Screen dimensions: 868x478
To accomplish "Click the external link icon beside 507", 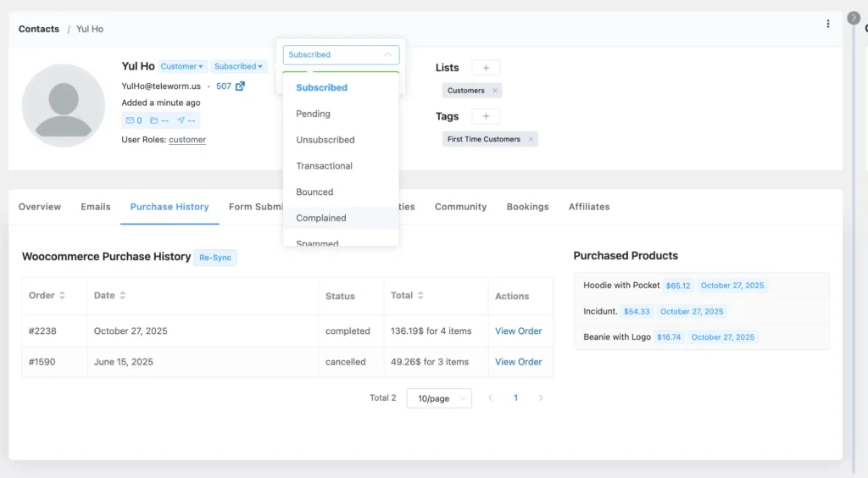I will (240, 86).
